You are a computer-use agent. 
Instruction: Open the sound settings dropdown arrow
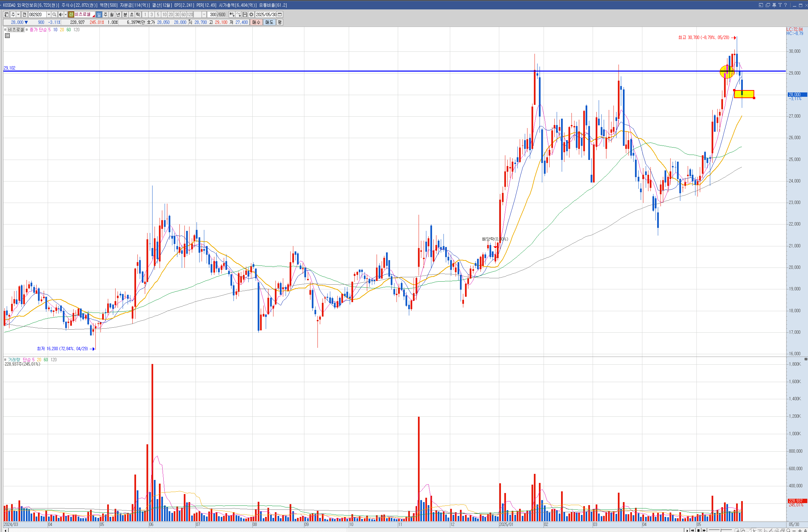pyautogui.click(x=66, y=14)
